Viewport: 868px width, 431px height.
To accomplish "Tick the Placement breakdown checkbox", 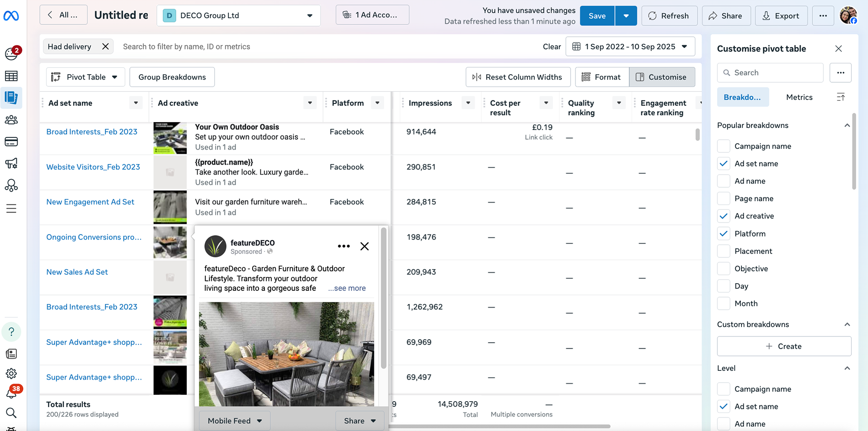I will pos(724,251).
